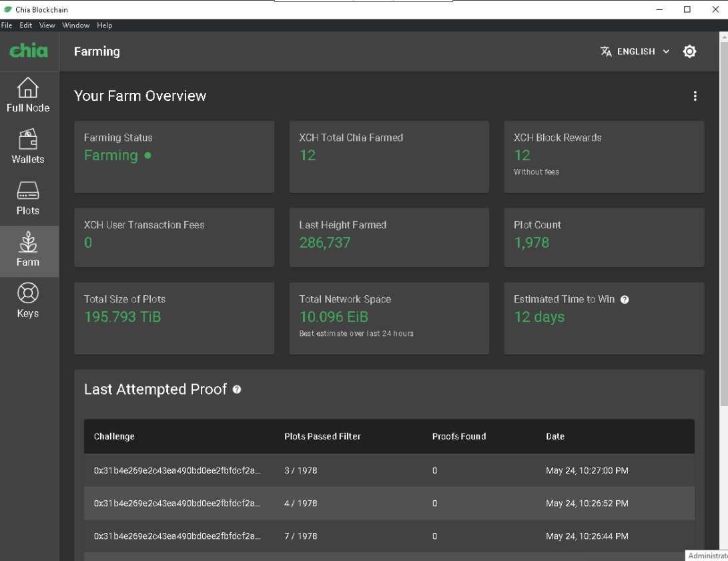Click the 10.096 EiB network space value
728x561 pixels.
[x=334, y=317]
